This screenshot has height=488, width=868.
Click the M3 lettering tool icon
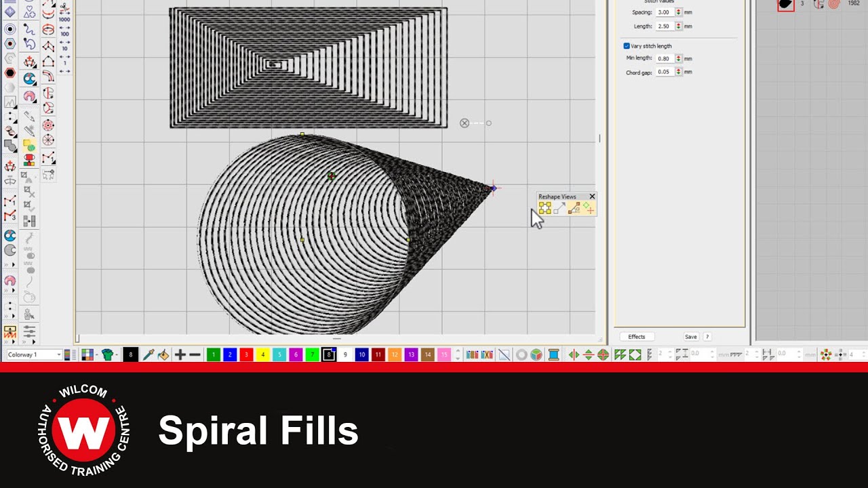(10, 216)
